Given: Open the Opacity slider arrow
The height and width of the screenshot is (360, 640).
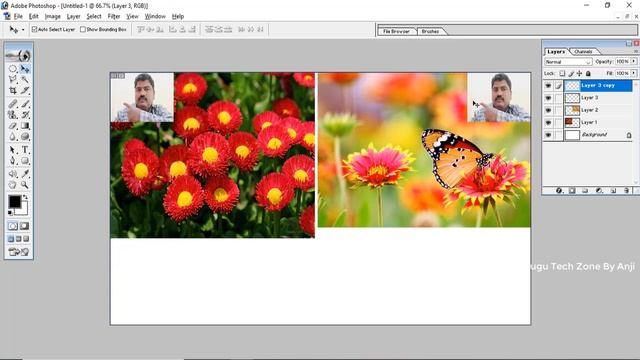Looking at the screenshot, I should tap(633, 61).
